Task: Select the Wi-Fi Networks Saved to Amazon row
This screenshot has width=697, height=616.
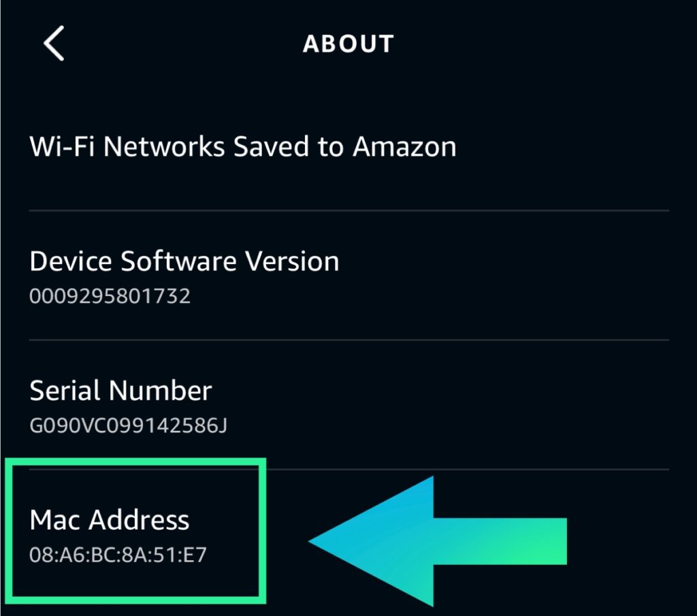Action: (x=242, y=146)
